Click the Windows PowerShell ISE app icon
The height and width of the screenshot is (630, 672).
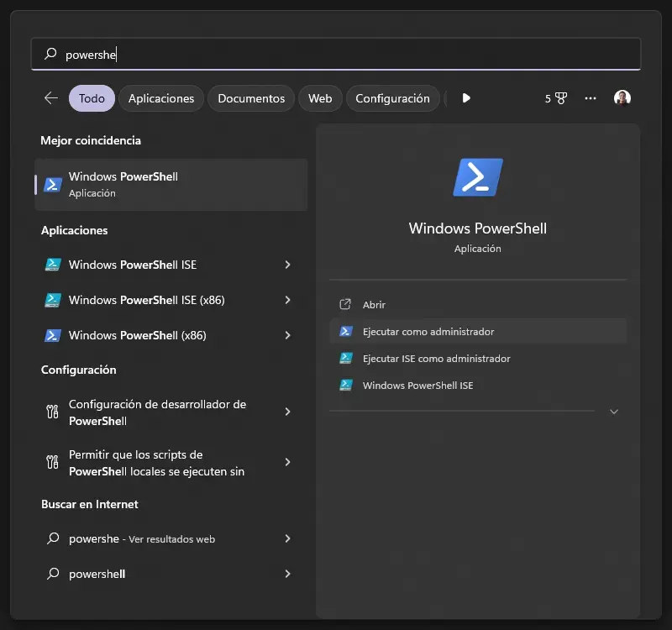pos(53,265)
